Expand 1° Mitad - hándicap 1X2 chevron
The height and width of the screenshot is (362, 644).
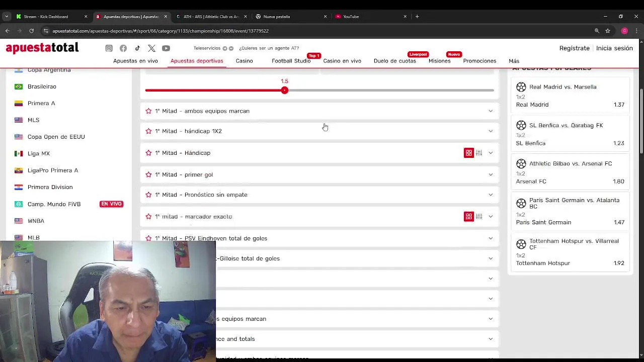491,131
